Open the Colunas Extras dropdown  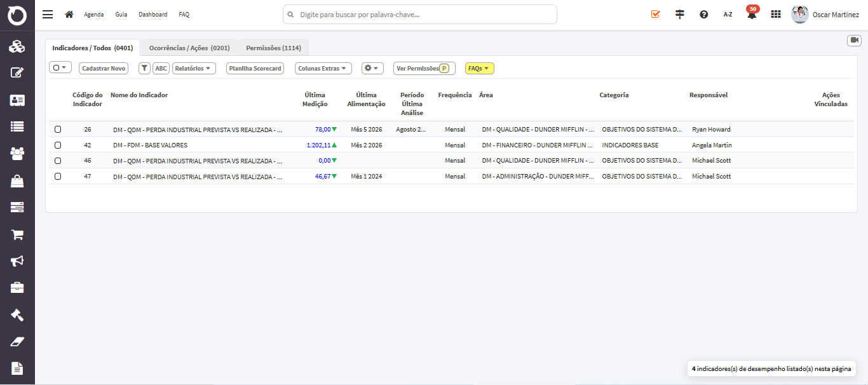(323, 68)
